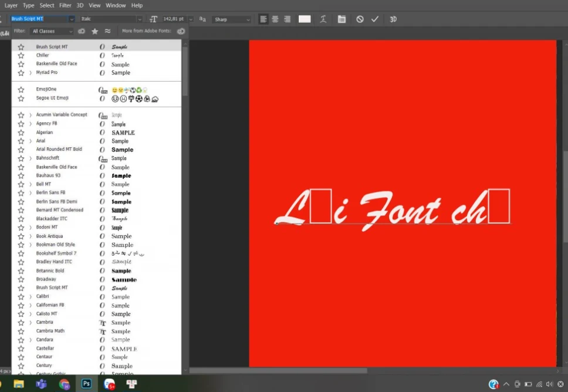Commit current text edits with checkmark
This screenshot has width=568, height=392.
(x=375, y=19)
